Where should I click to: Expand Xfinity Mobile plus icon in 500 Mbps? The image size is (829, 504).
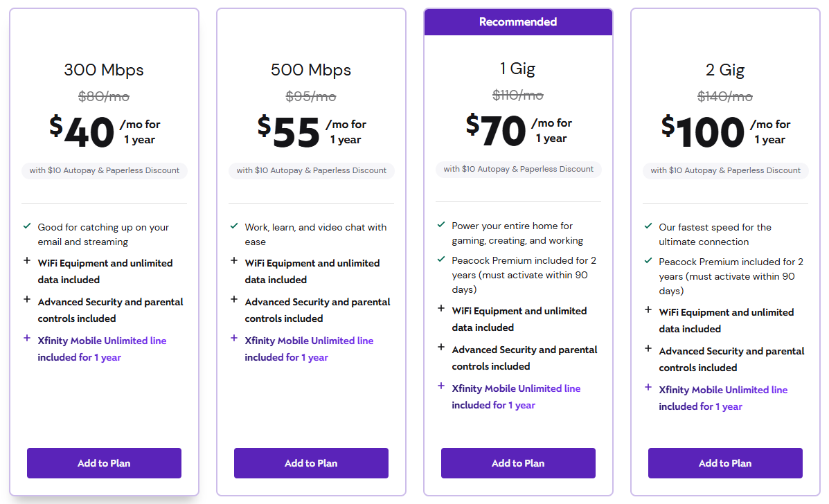tap(234, 339)
